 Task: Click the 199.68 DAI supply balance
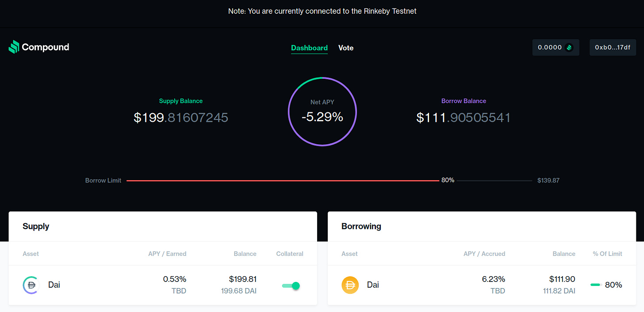pyautogui.click(x=239, y=291)
